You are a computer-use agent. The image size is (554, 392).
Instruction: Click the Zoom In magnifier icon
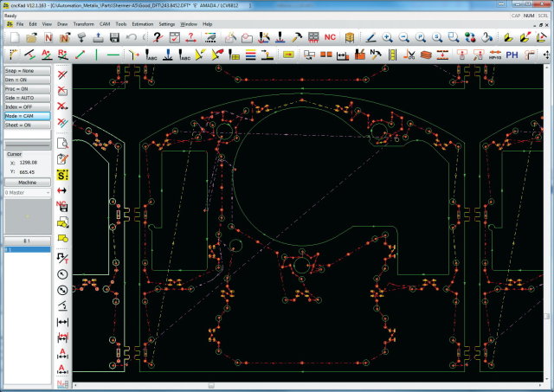[387, 37]
